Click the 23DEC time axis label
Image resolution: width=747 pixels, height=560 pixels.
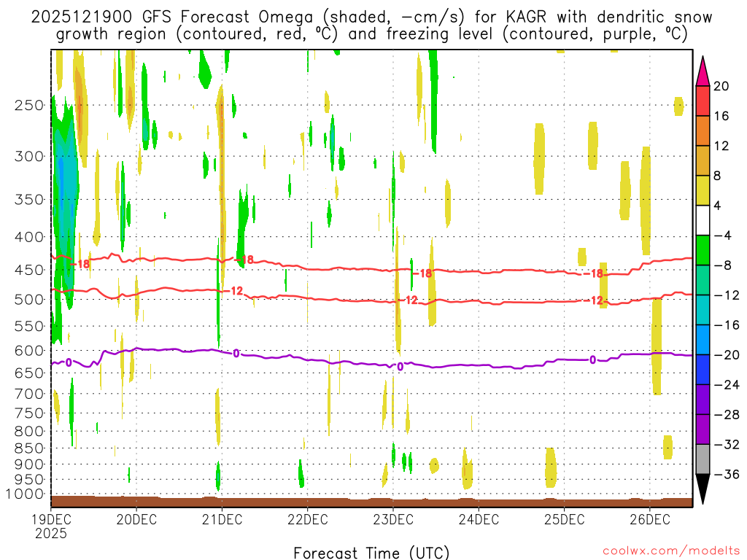point(393,519)
